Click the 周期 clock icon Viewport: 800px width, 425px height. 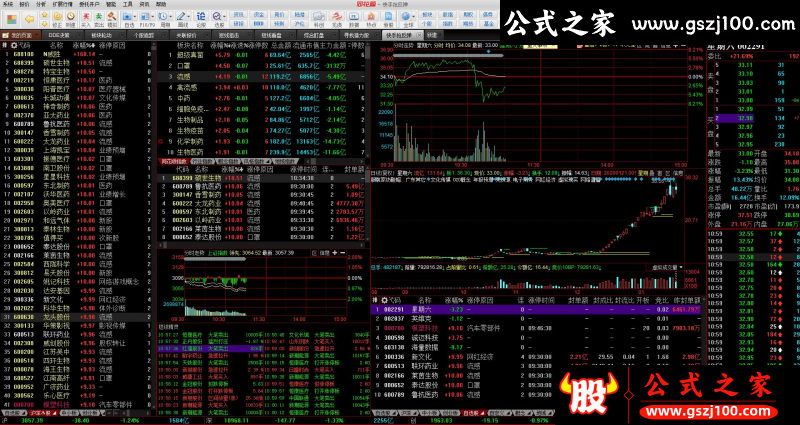163,16
